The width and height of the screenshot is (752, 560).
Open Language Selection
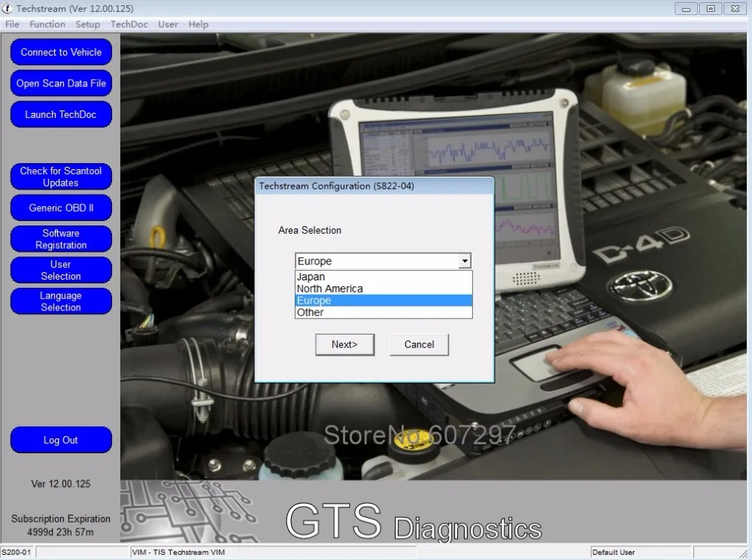coord(60,301)
